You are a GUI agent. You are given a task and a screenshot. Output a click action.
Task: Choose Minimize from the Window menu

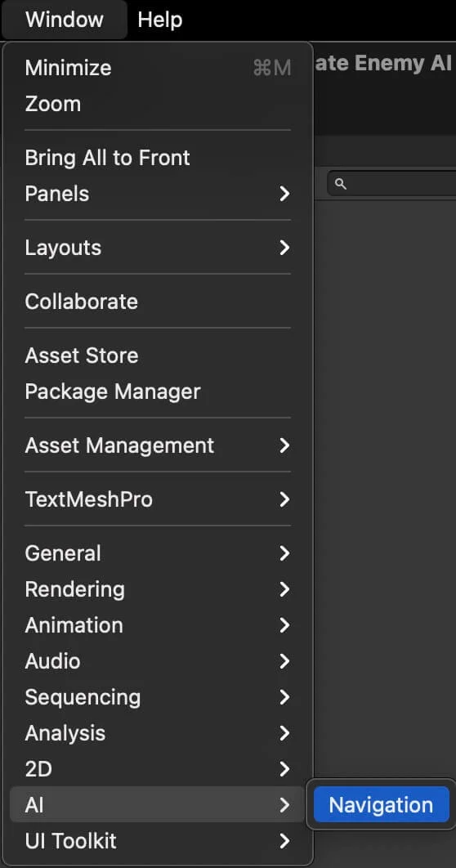pos(158,68)
